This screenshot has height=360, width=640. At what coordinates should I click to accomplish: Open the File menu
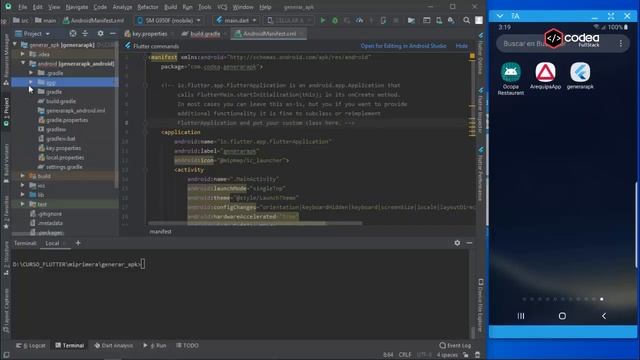(x=22, y=7)
